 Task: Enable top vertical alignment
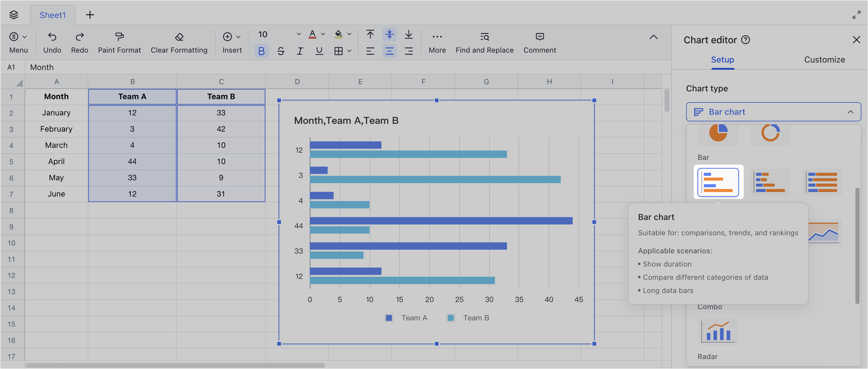(370, 34)
